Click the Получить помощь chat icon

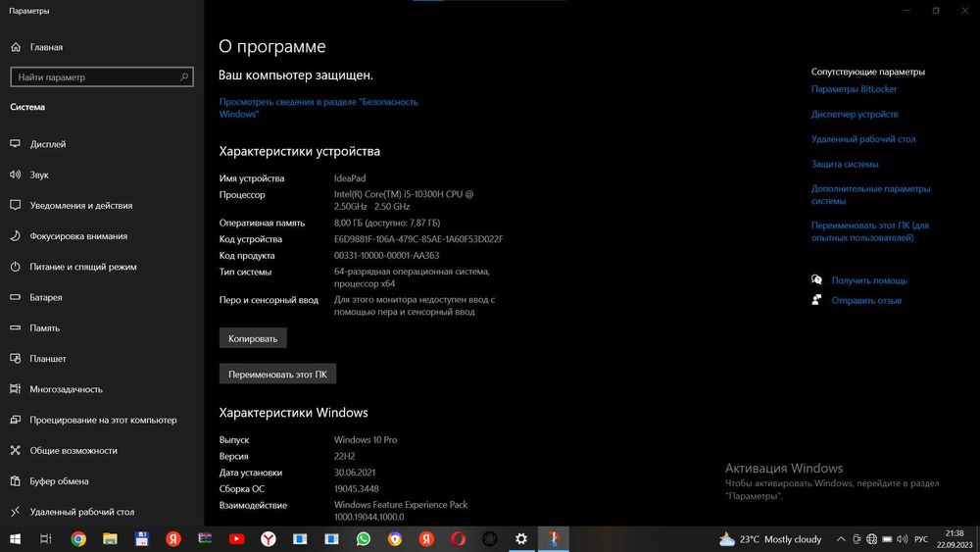[816, 280]
